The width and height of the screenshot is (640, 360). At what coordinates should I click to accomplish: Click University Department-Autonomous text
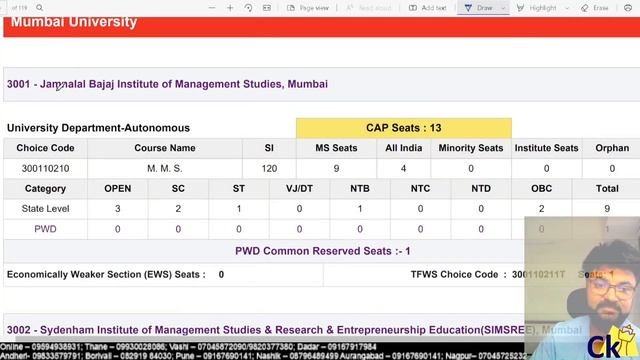point(98,128)
